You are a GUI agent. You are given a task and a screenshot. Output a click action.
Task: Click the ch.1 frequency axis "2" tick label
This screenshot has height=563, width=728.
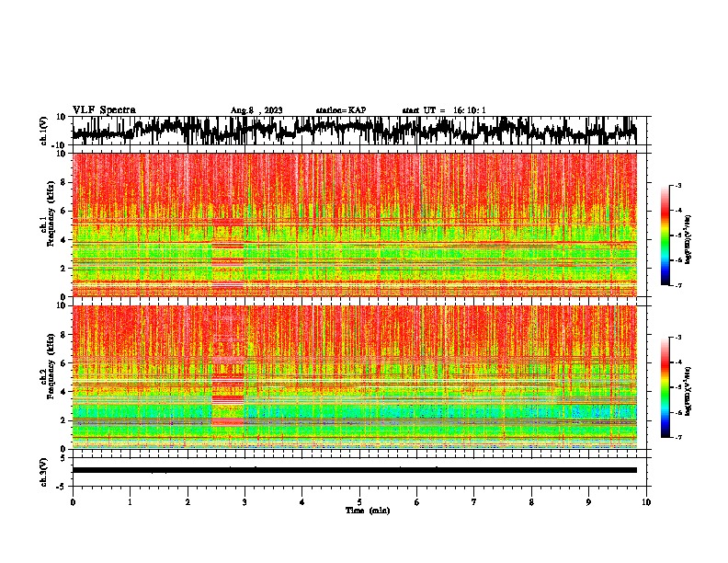coord(64,269)
